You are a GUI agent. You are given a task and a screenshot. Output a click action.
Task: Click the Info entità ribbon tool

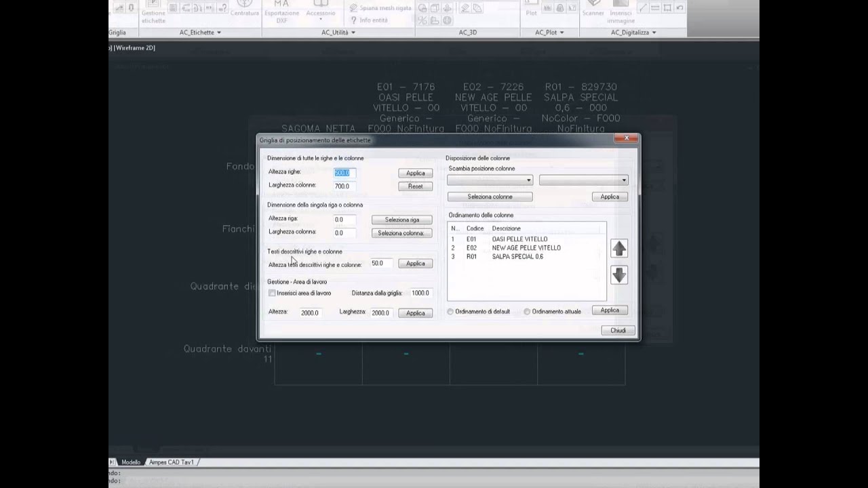[368, 20]
